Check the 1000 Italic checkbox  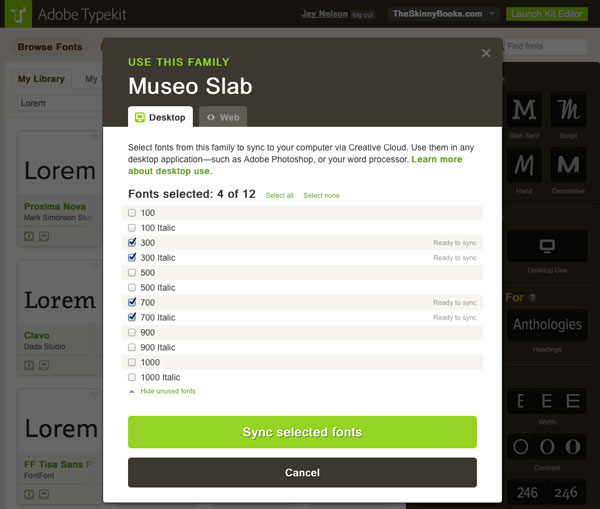pos(132,377)
